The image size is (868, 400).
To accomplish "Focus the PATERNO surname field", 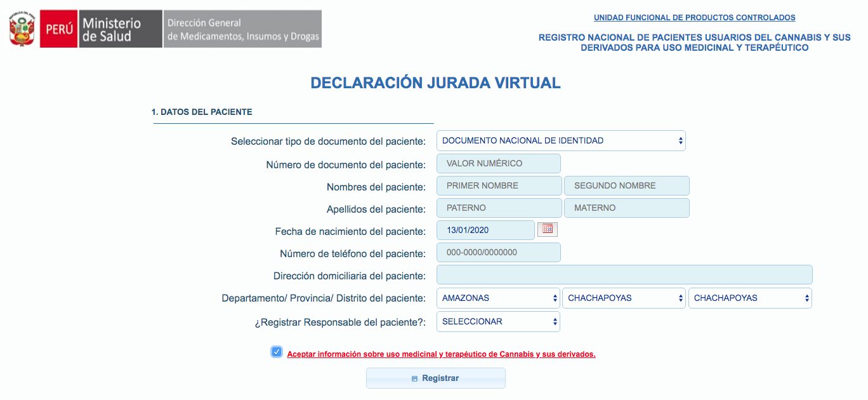I will coord(499,208).
